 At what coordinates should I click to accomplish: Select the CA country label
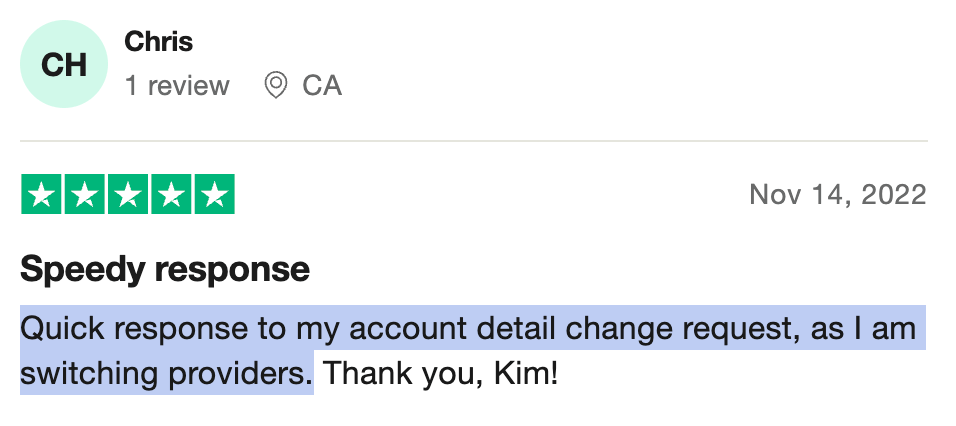point(322,85)
